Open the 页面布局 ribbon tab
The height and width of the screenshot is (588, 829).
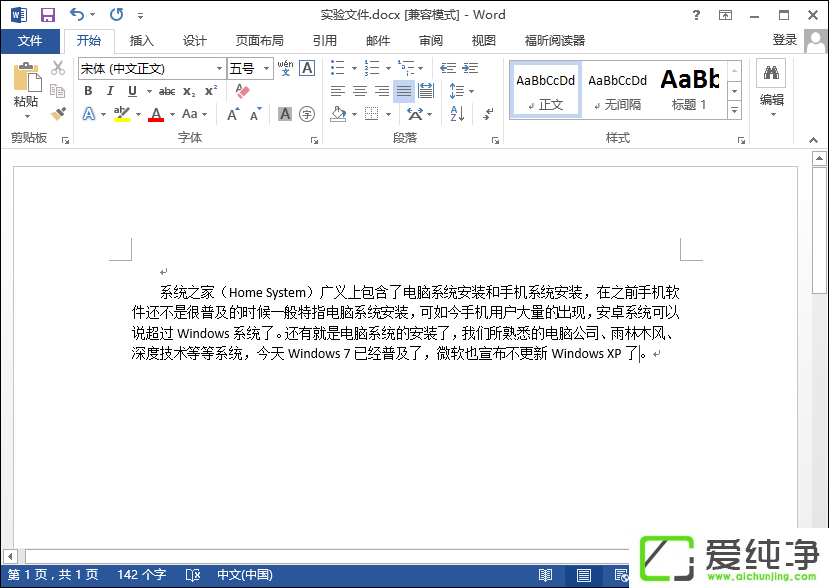260,41
